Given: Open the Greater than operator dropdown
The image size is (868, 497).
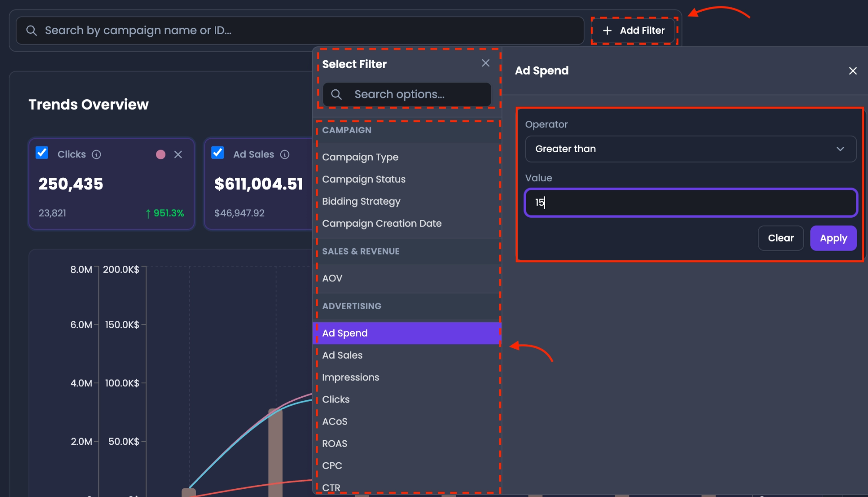Looking at the screenshot, I should tap(690, 149).
